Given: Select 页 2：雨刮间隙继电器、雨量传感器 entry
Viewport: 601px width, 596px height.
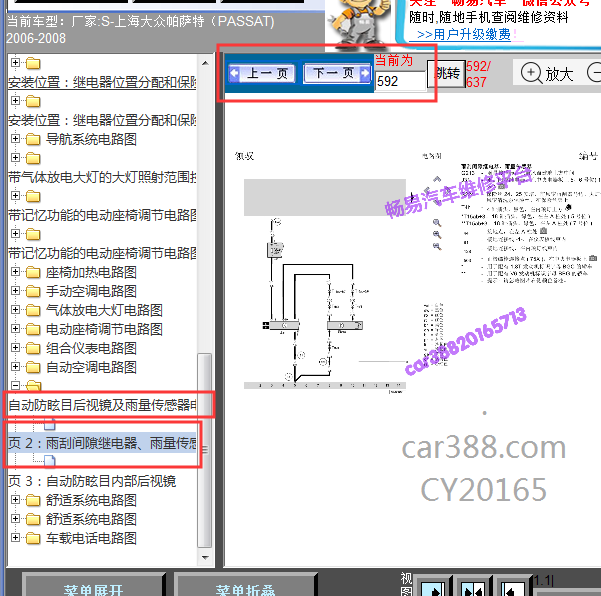Looking at the screenshot, I should point(102,443).
